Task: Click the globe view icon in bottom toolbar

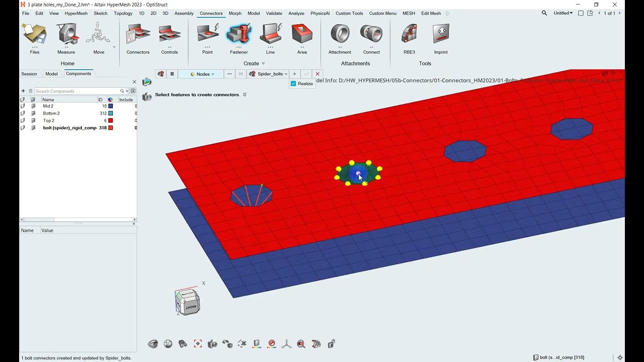Action: (168, 344)
